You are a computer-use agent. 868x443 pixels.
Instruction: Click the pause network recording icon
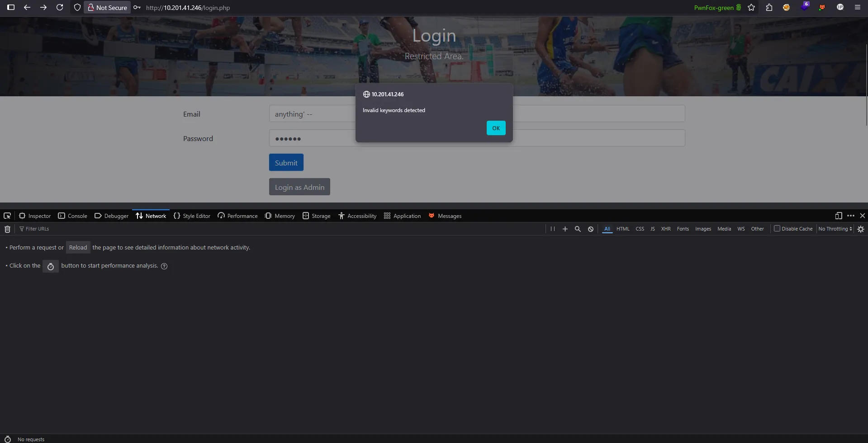552,229
